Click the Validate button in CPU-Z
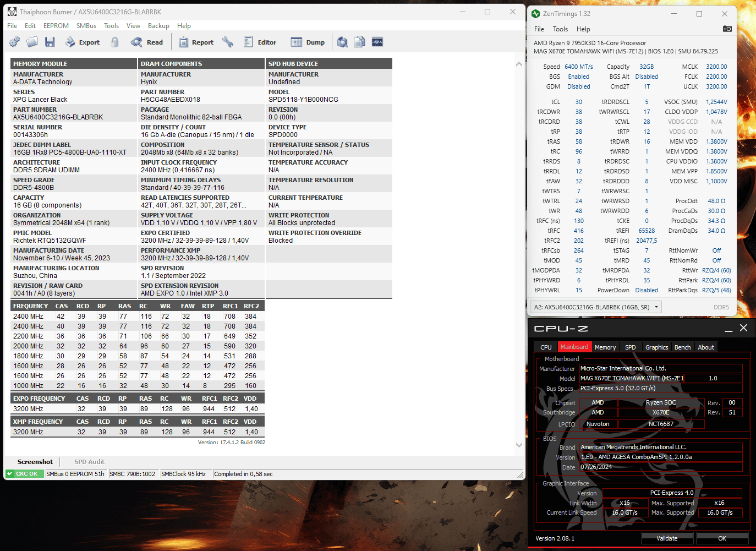This screenshot has height=551, width=756. pos(667,538)
